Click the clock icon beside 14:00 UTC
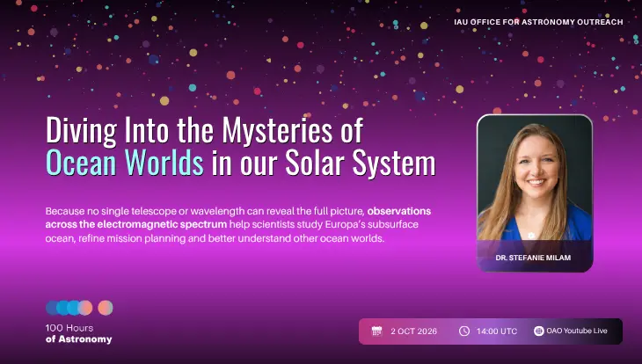Screen dimensions: 642x364 pos(463,331)
